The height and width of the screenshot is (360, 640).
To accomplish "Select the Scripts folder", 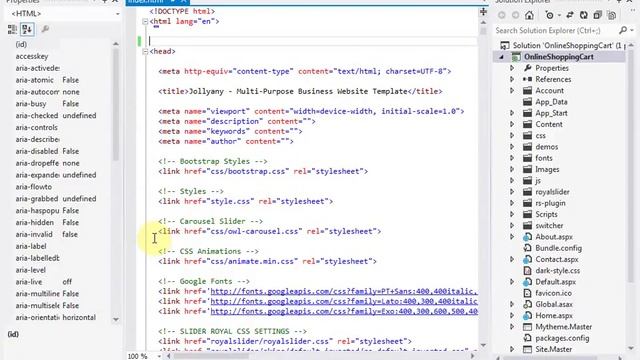I will (546, 214).
